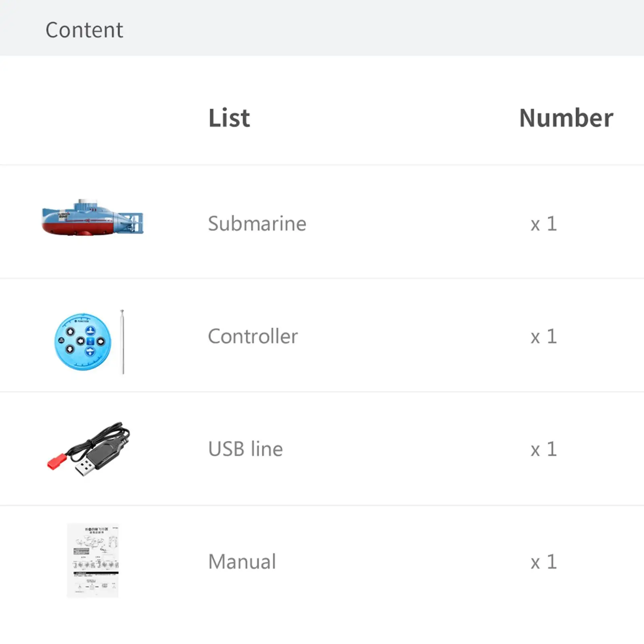The width and height of the screenshot is (644, 644).
Task: Click the USB charging cable image
Action: click(x=89, y=449)
